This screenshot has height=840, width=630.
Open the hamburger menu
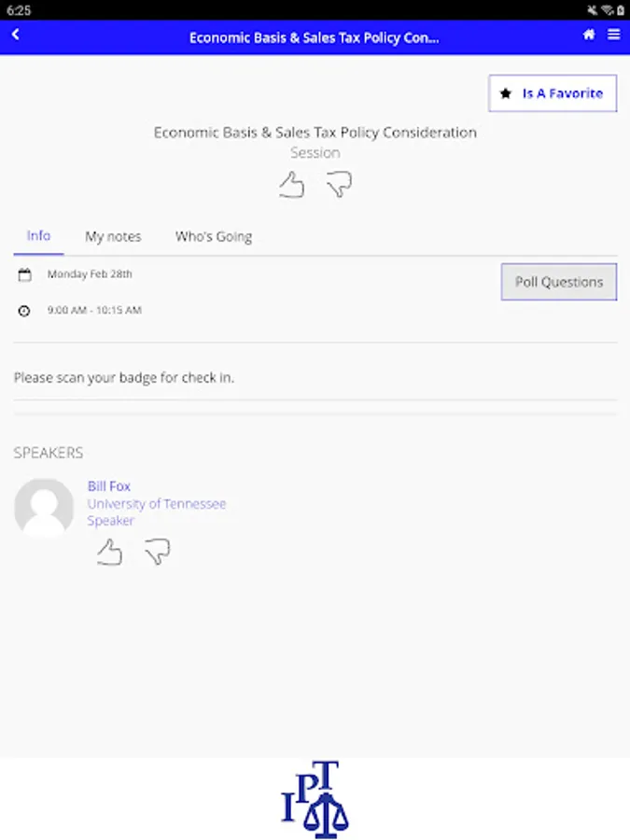pyautogui.click(x=613, y=35)
